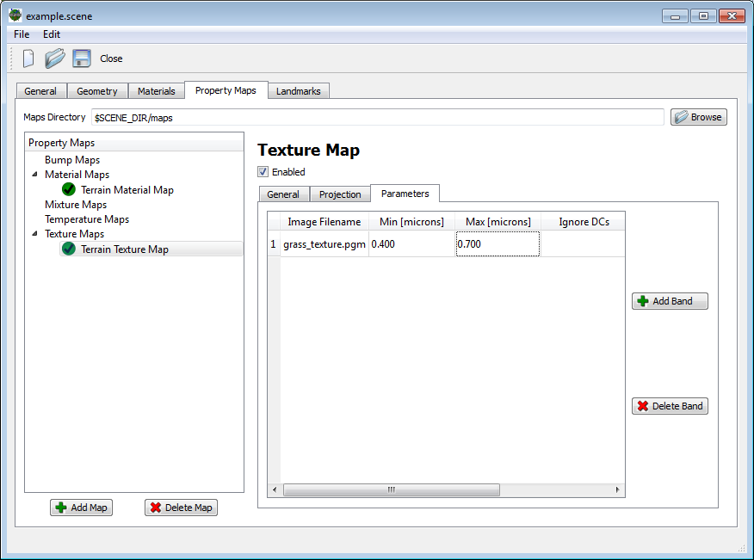Click the Save floppy disk icon
Viewport: 754px width, 560px height.
(82, 58)
